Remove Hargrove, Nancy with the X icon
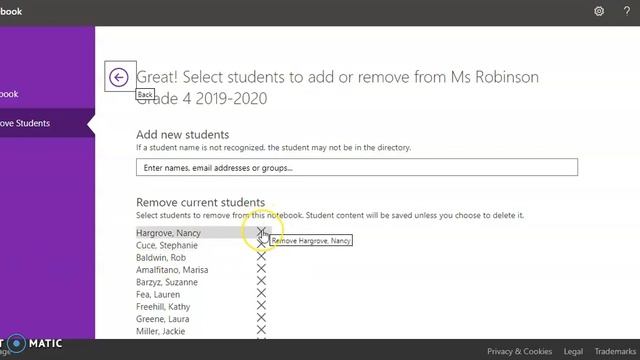This screenshot has height=360, width=640. point(261,232)
